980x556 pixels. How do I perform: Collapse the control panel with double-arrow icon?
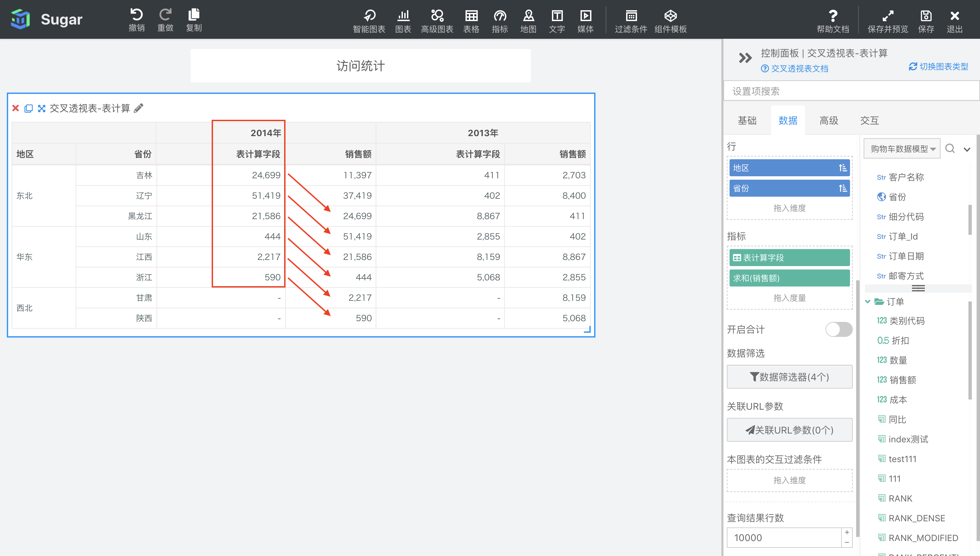(745, 58)
